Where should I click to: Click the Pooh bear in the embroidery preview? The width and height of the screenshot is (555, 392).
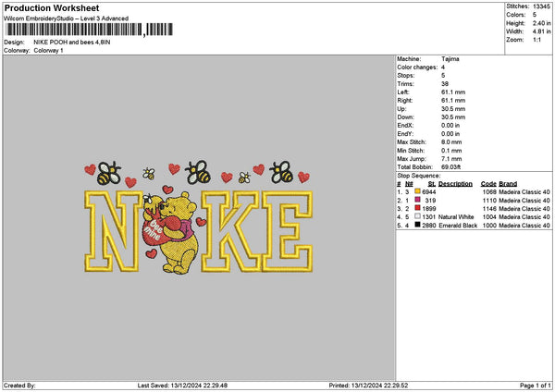point(179,234)
